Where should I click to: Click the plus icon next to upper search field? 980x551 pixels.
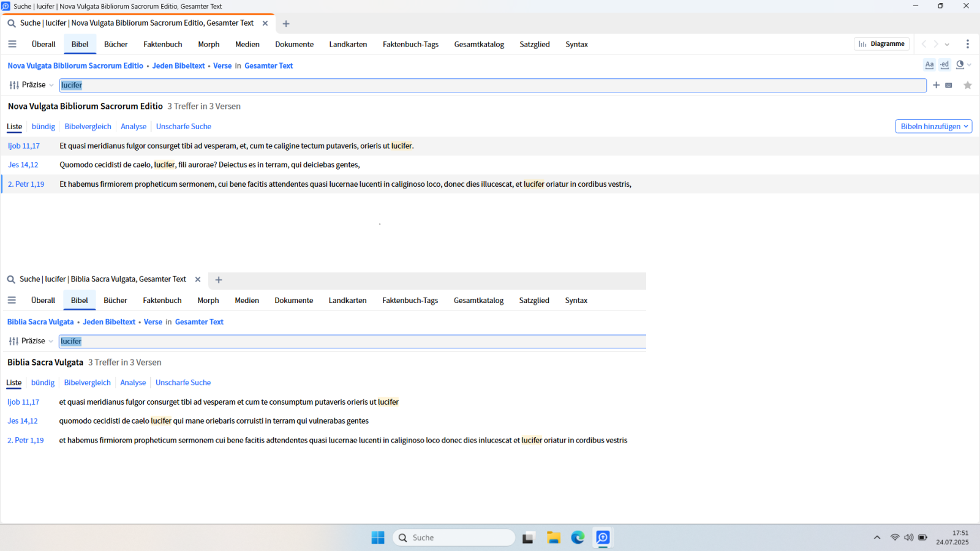(x=936, y=85)
